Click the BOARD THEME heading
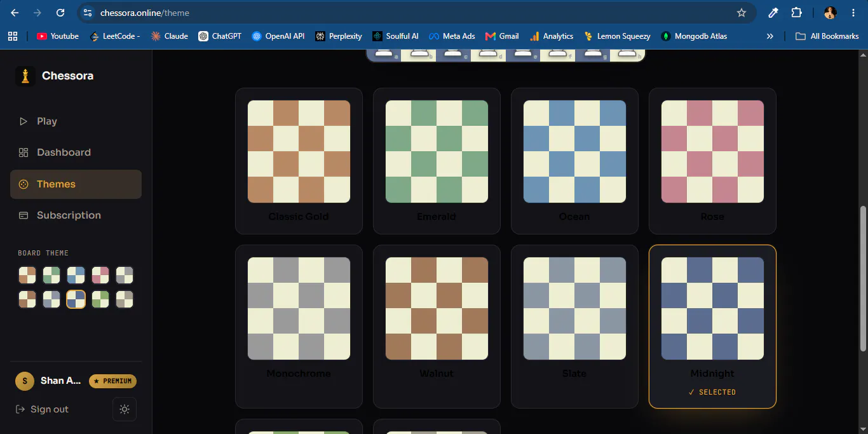The width and height of the screenshot is (868, 434). tap(43, 253)
